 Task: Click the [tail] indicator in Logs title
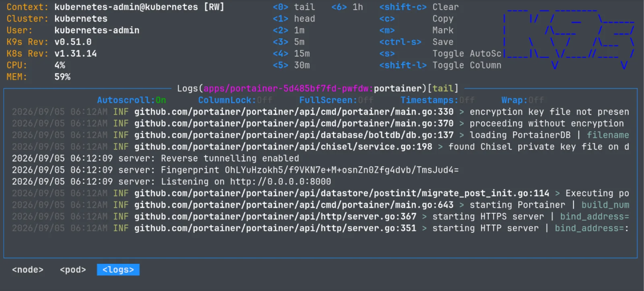coord(443,88)
